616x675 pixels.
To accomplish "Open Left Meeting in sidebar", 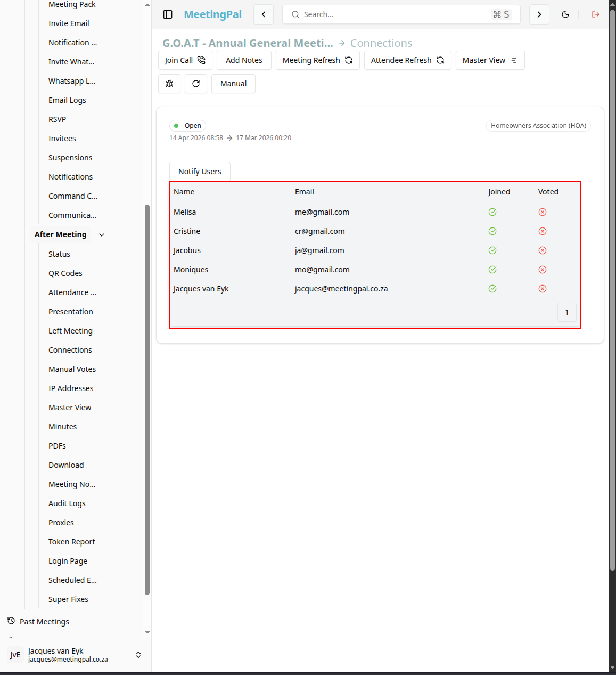I will coord(70,331).
